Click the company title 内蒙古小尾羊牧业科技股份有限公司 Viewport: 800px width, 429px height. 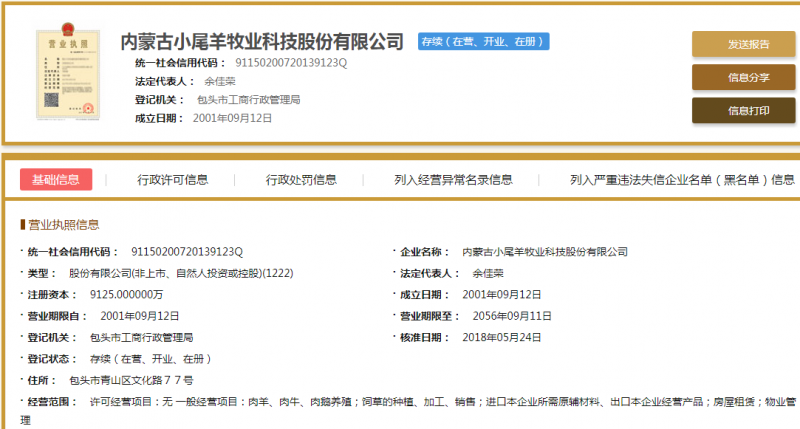point(262,42)
